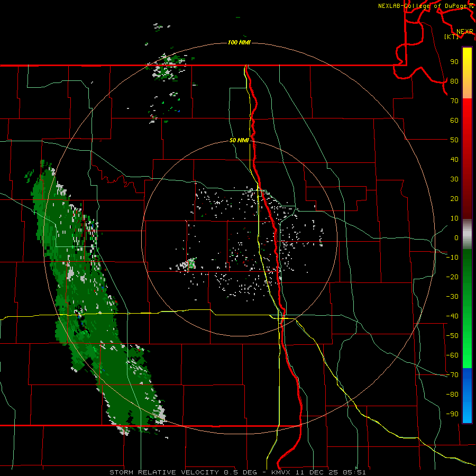The image size is (476, 476).
Task: Click the blue bottom segment of velocity color bar
Action: point(467,396)
